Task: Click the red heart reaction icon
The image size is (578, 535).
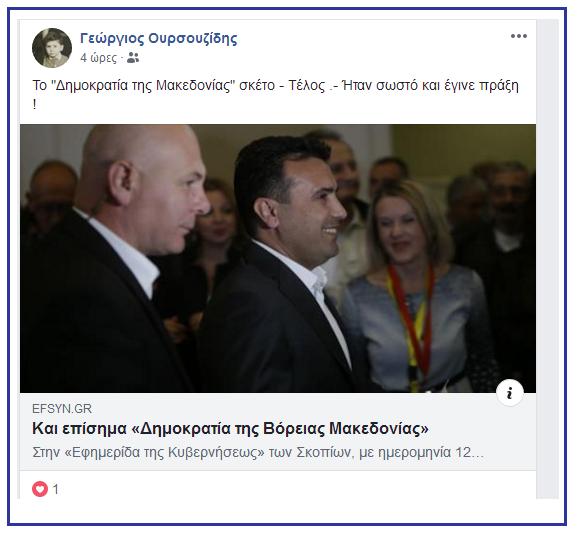Action: tap(40, 489)
